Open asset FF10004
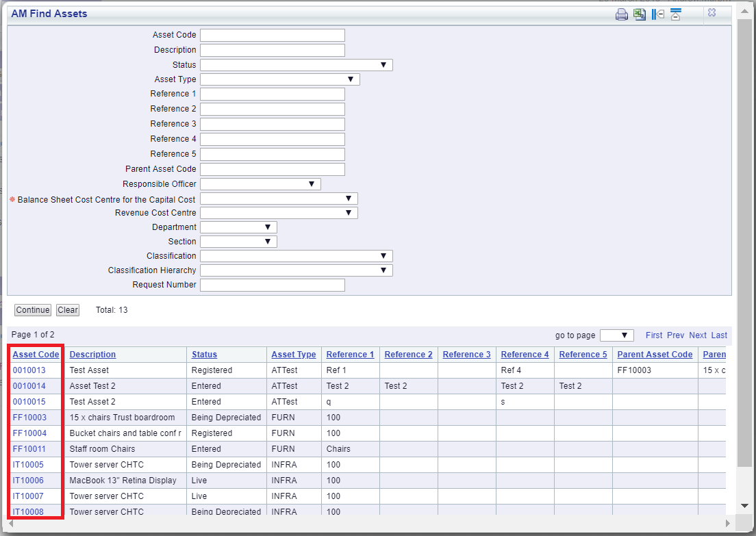Viewport: 756px width, 536px height. click(29, 433)
